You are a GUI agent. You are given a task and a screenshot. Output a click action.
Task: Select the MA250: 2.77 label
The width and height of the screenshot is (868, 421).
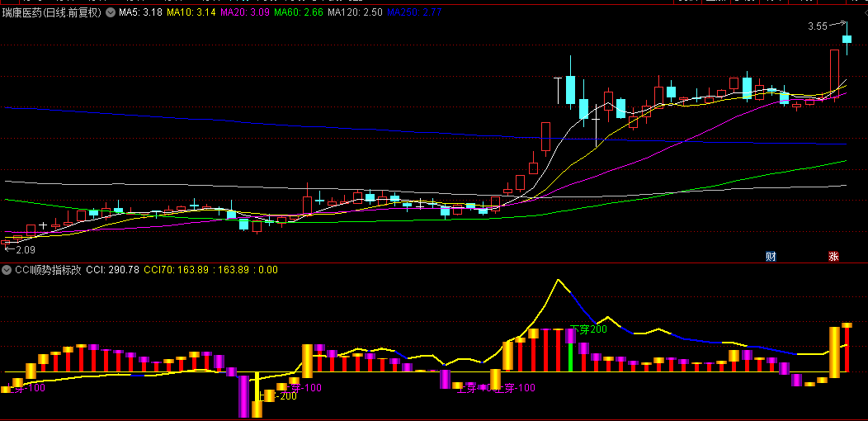tap(413, 12)
